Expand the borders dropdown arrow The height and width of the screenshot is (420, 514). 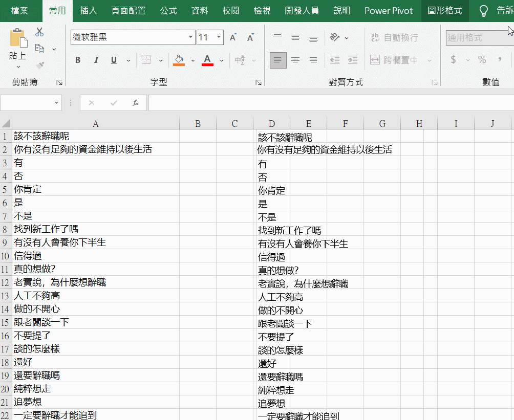coord(161,60)
